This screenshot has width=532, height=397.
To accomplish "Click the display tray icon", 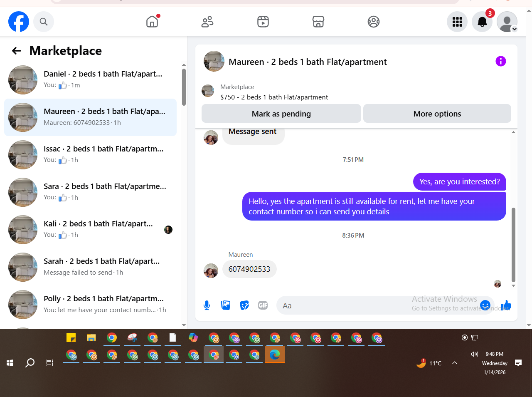I will pos(475,337).
